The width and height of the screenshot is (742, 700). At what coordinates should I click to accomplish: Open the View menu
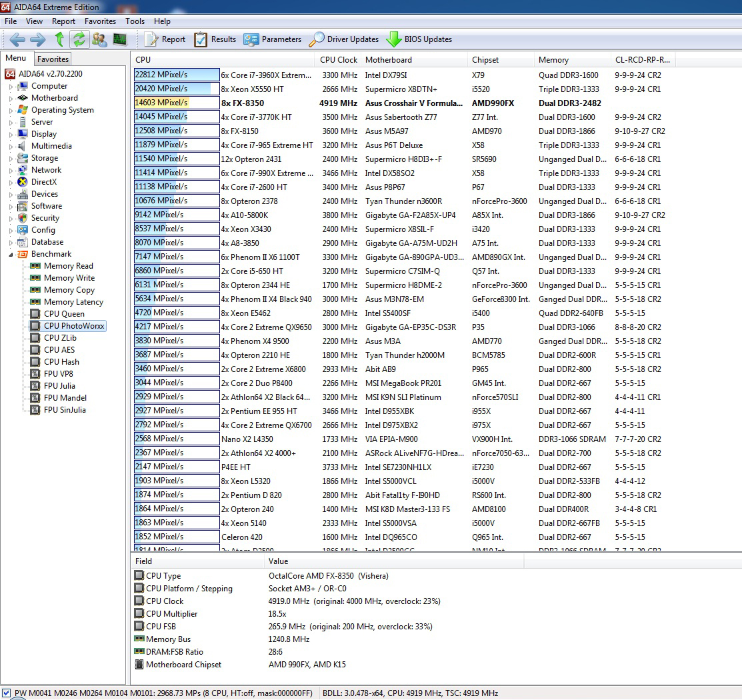click(34, 21)
